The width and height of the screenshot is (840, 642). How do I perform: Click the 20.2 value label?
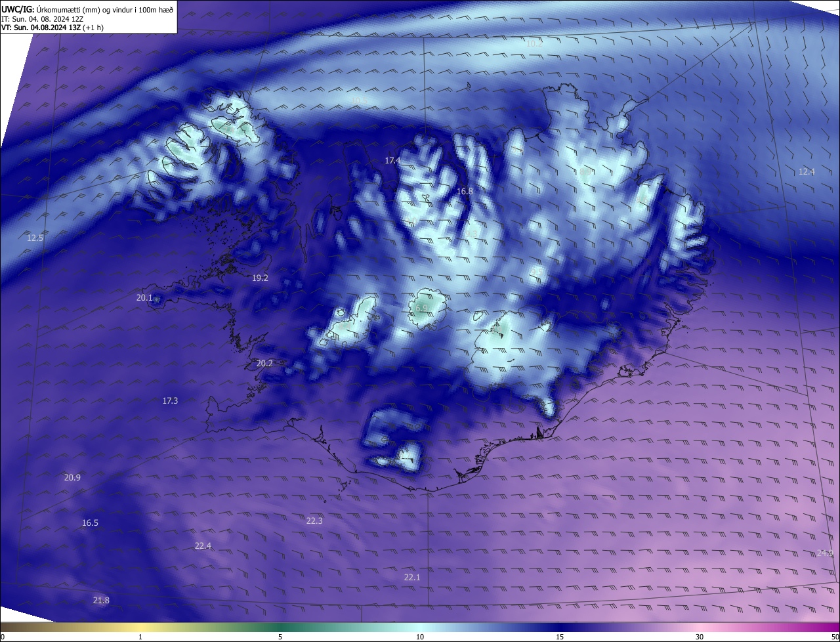[264, 363]
